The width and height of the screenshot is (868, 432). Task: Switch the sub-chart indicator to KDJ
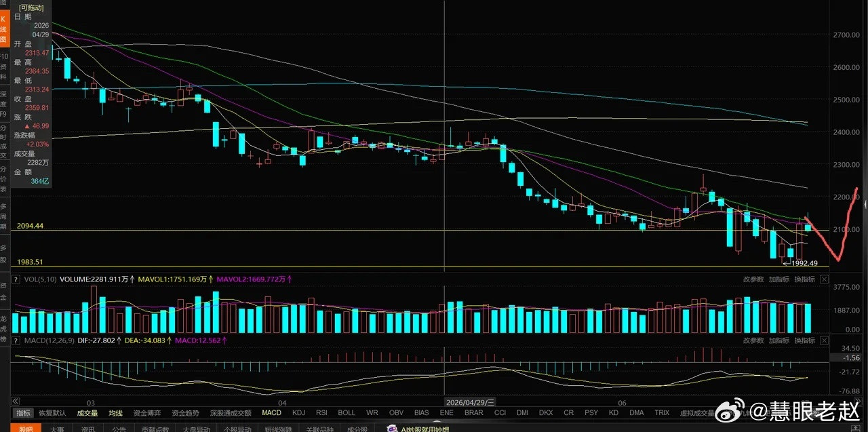pyautogui.click(x=298, y=412)
